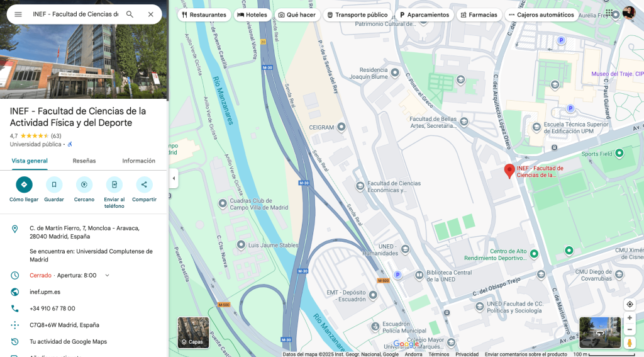Click the Términos footer link
The width and height of the screenshot is (644, 357).
click(438, 354)
